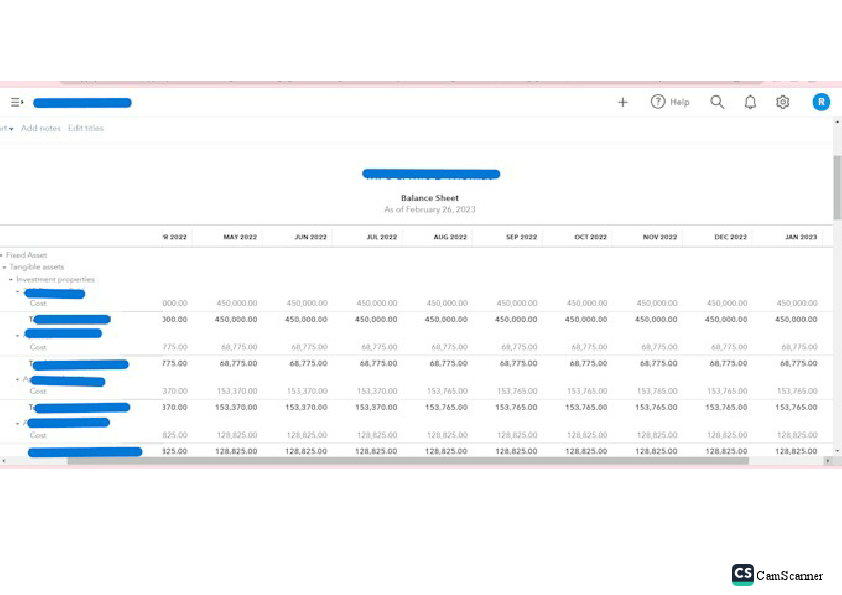842x595 pixels.
Task: Click the JUN 2022 column header
Action: pyautogui.click(x=310, y=237)
